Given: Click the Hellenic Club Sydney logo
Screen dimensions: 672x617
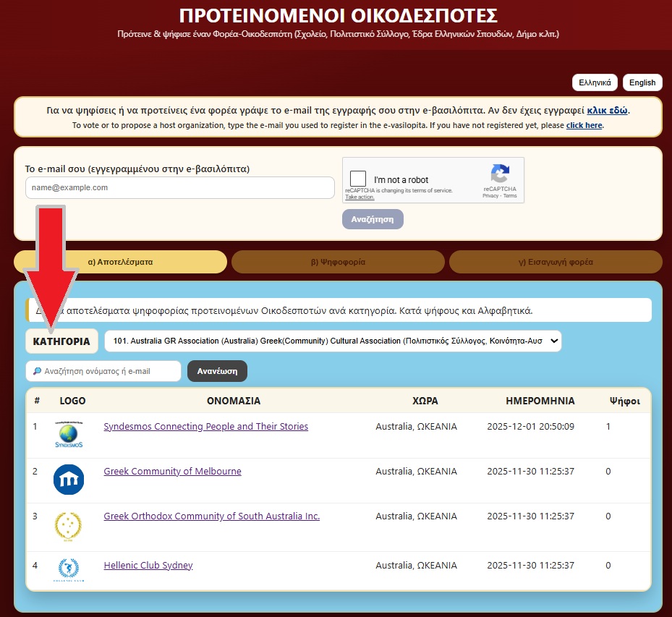Looking at the screenshot, I should [69, 569].
